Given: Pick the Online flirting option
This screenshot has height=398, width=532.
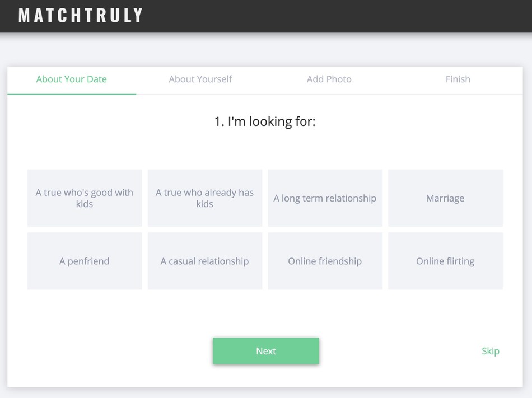Looking at the screenshot, I should (x=445, y=261).
